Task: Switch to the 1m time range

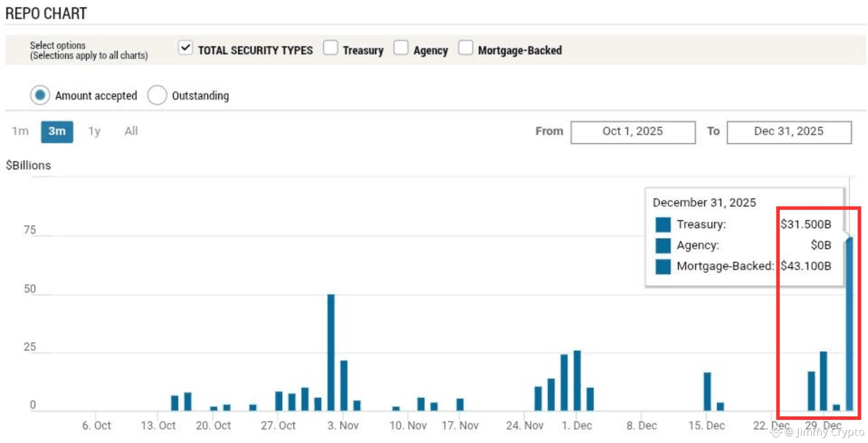Action: (20, 131)
